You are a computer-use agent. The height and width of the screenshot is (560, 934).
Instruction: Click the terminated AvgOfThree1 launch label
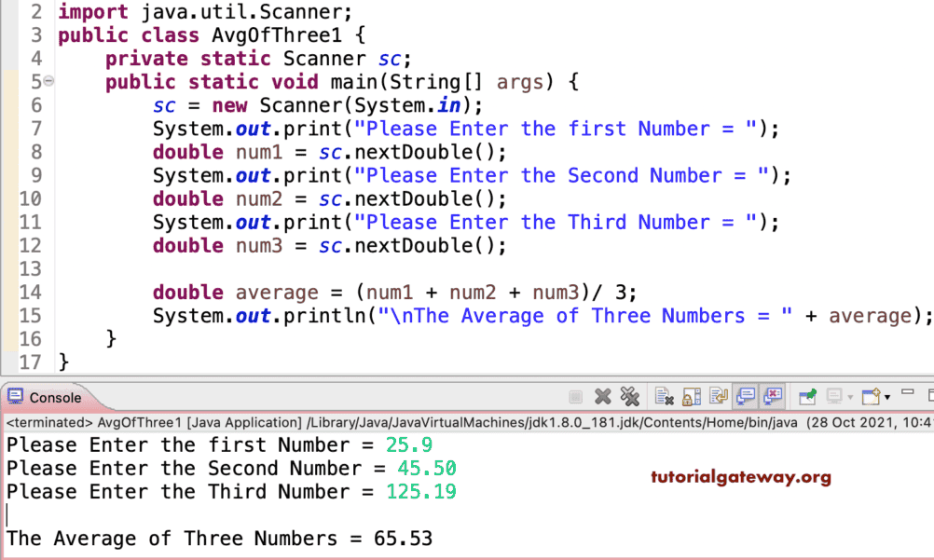click(112, 422)
